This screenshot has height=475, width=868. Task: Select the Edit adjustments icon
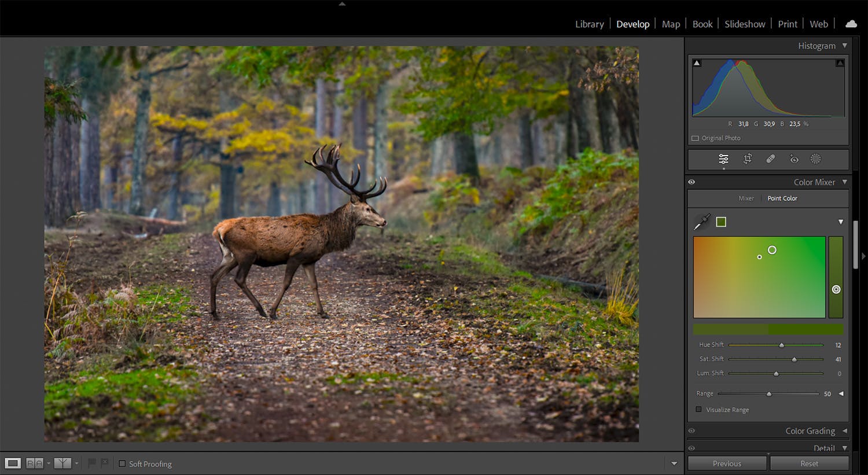coord(723,159)
